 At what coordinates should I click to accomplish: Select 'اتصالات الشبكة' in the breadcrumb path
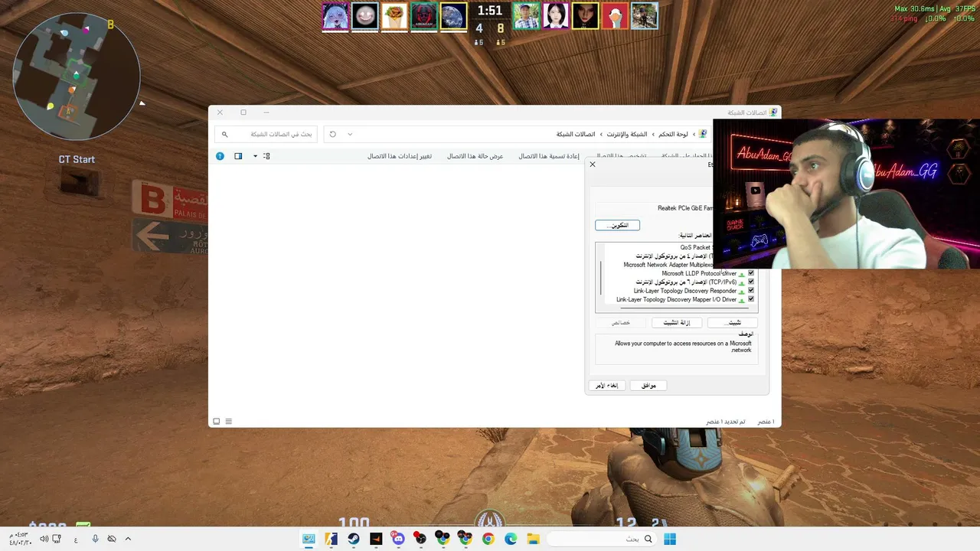[x=576, y=134]
